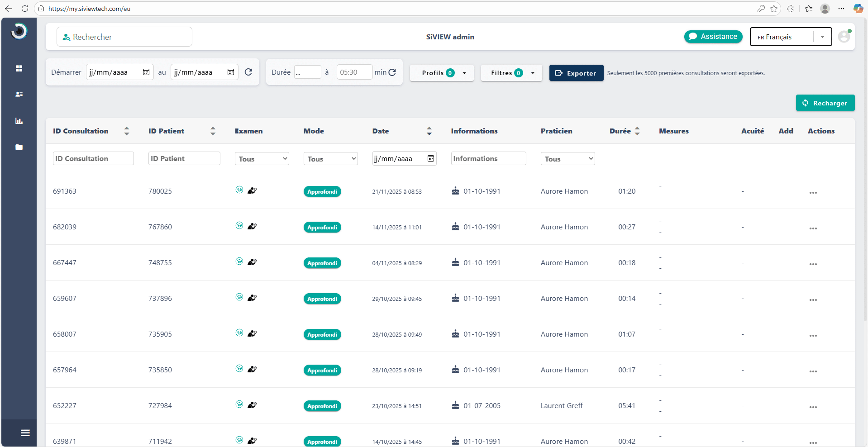Viewport: 868px width, 447px height.
Task: Click the Recharger button
Action: click(x=825, y=103)
